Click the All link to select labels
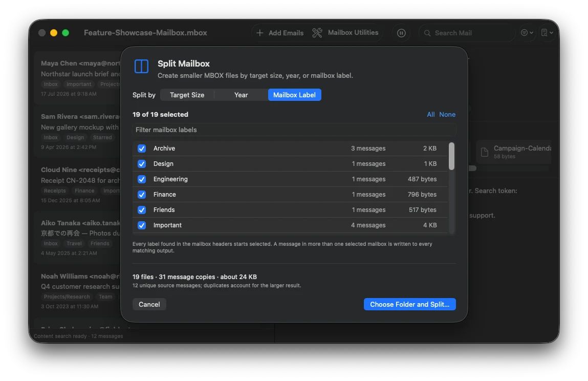This screenshot has width=588, height=381. click(431, 115)
